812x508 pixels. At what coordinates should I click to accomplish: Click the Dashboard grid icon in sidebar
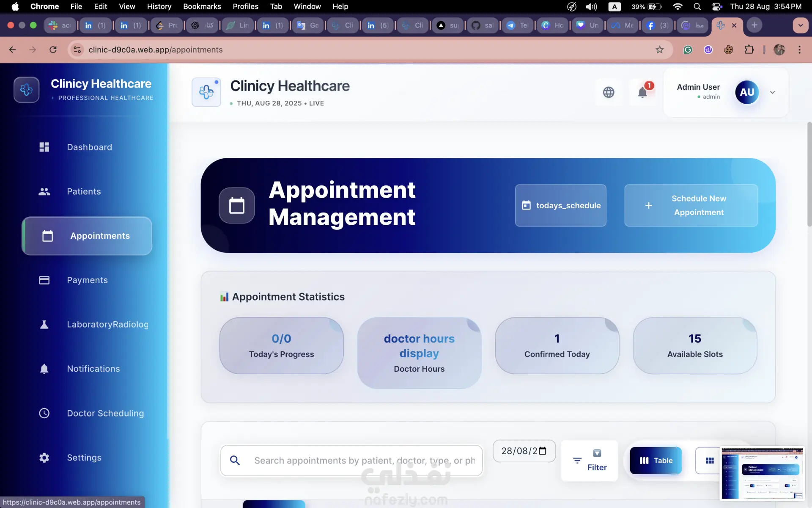click(x=44, y=147)
